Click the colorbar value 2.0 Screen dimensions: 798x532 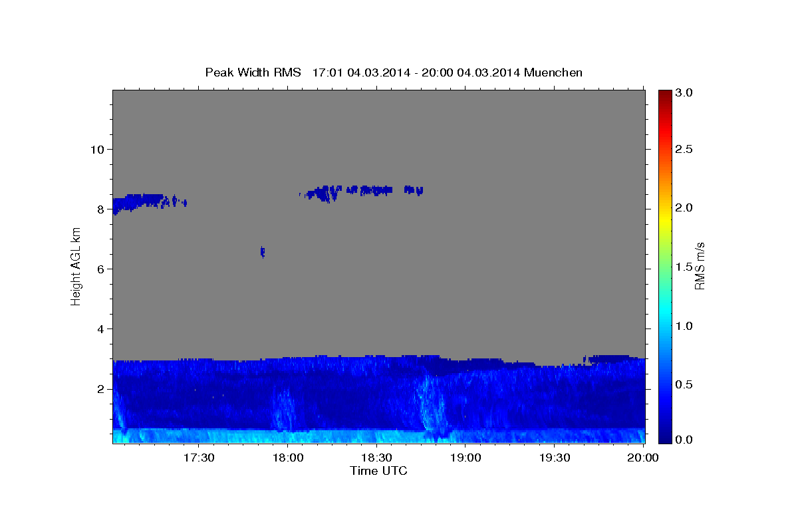(685, 207)
